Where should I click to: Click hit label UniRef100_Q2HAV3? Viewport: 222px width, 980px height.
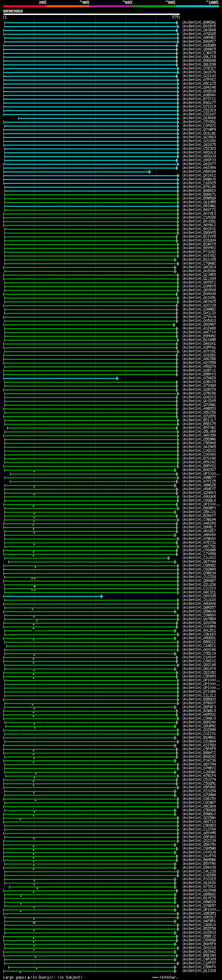[199, 493]
